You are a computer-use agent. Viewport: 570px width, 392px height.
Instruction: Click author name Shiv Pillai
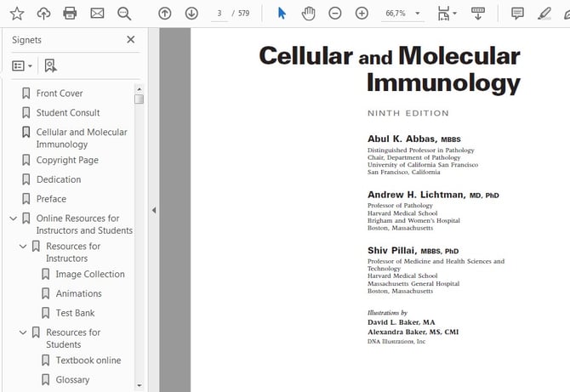point(392,251)
